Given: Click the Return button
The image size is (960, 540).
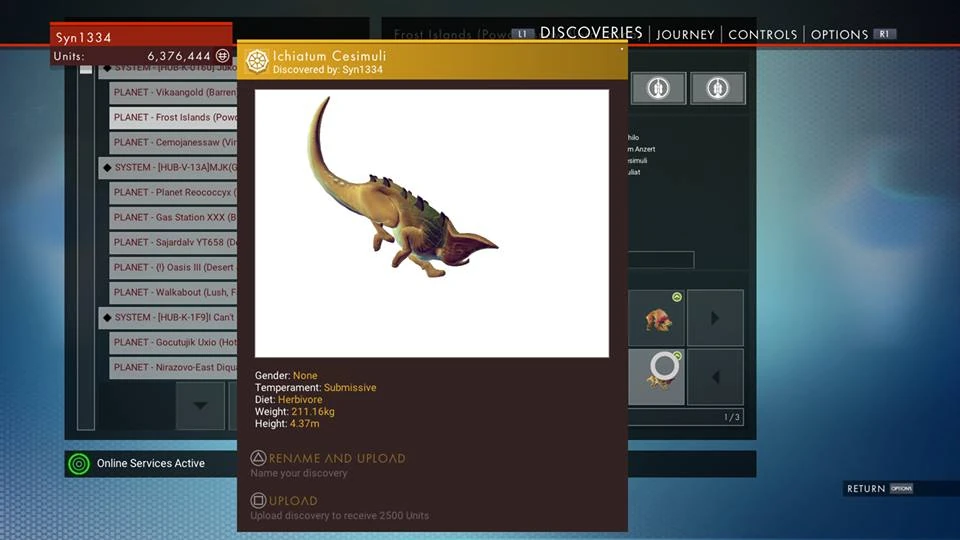Looking at the screenshot, I should (866, 489).
